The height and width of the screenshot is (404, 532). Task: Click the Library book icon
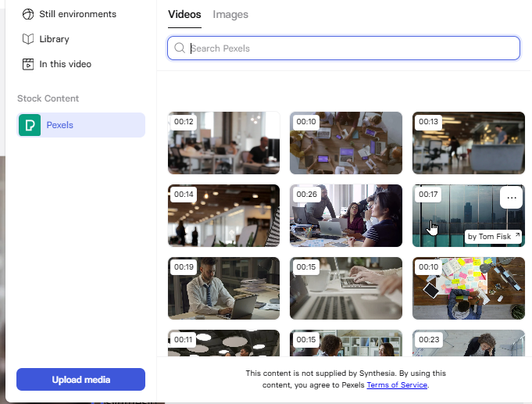coord(28,39)
